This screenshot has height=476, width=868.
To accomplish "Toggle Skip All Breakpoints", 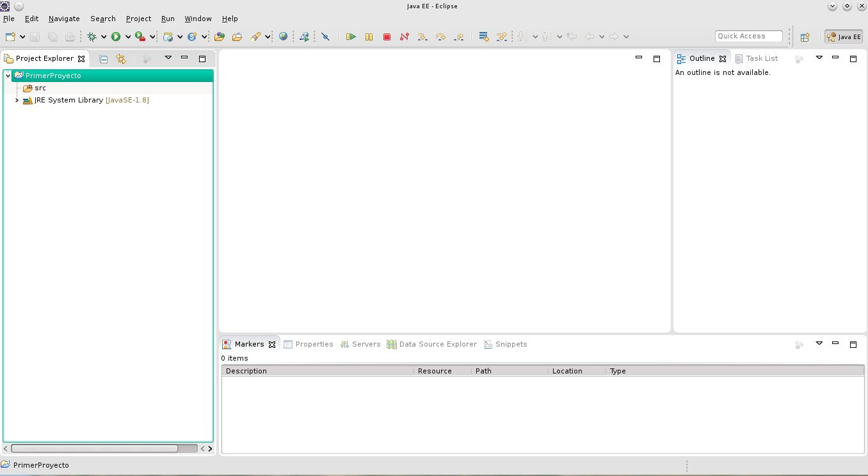I will click(326, 37).
